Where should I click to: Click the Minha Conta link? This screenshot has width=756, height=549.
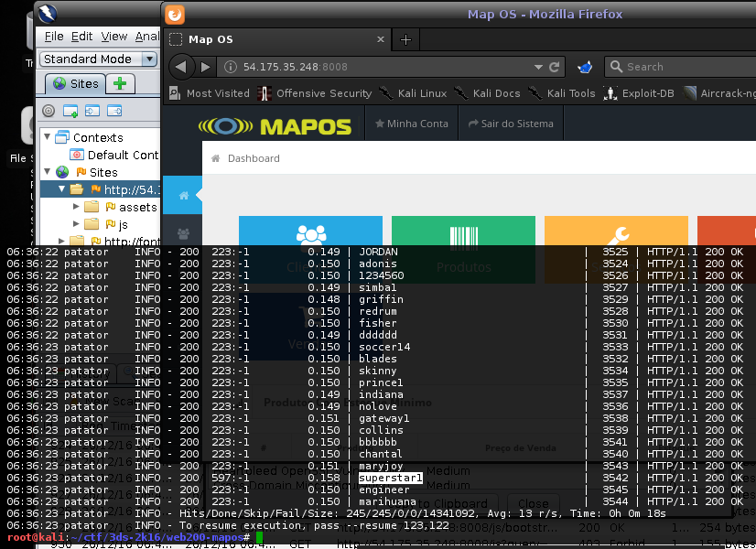click(x=412, y=124)
